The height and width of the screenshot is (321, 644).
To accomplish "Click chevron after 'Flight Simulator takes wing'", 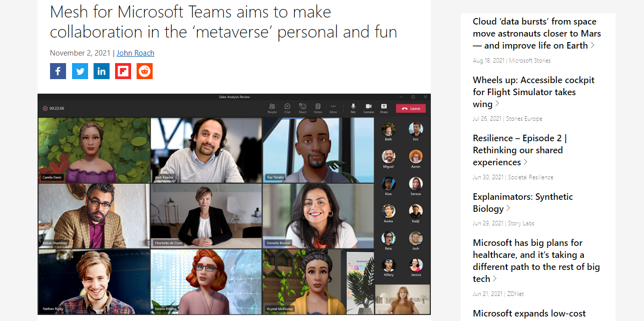I will point(497,104).
